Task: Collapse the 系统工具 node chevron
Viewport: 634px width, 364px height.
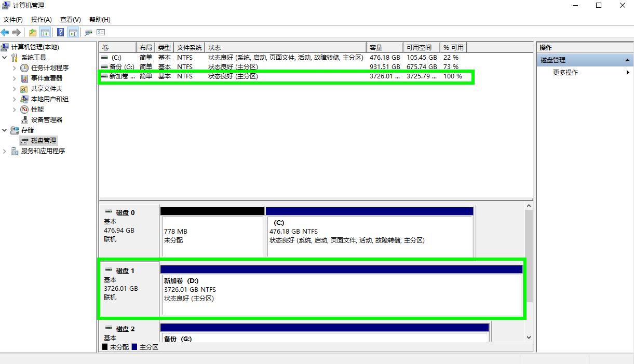Action: (x=5, y=58)
